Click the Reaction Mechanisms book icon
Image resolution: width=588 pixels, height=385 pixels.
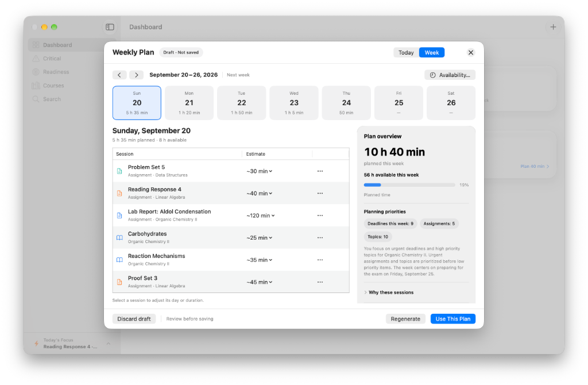click(x=119, y=260)
